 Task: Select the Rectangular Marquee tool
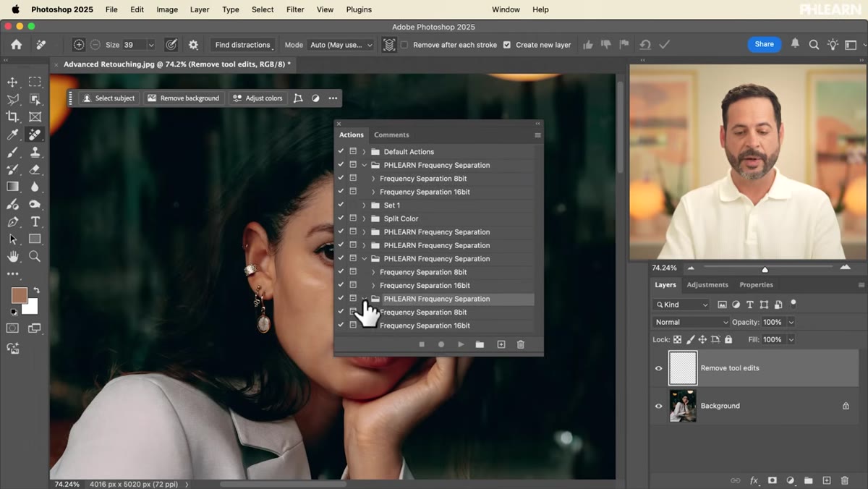(x=35, y=82)
